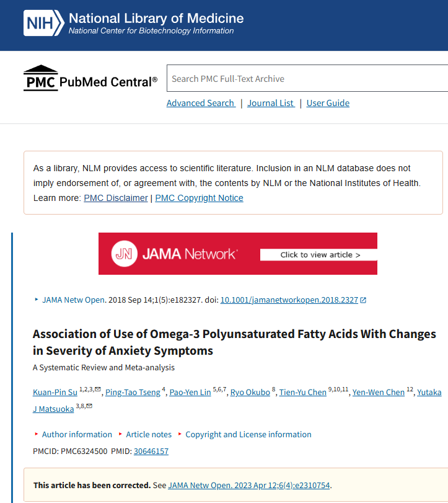This screenshot has width=448, height=503.
Task: Open the PMC Disclaimer link
Action: [x=116, y=198]
